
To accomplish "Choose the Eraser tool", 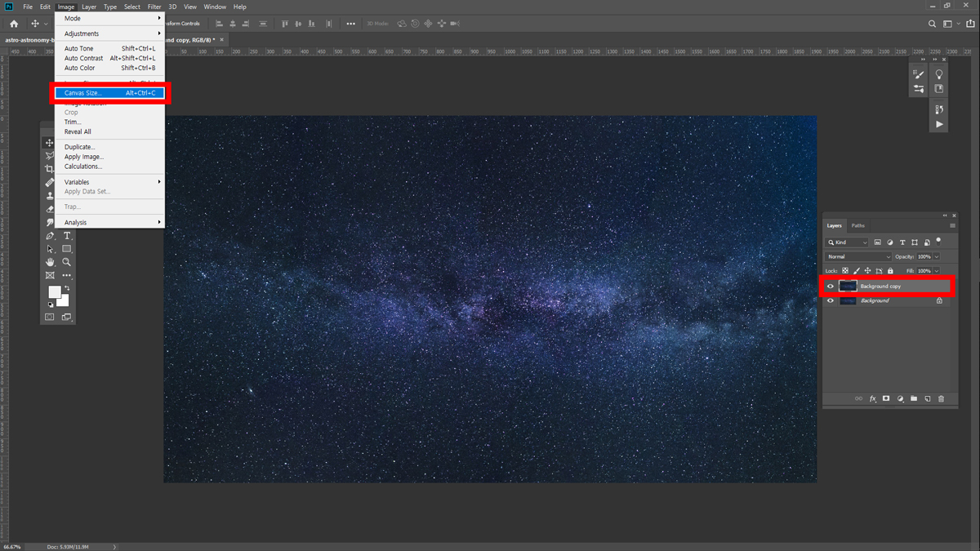I will [50, 209].
